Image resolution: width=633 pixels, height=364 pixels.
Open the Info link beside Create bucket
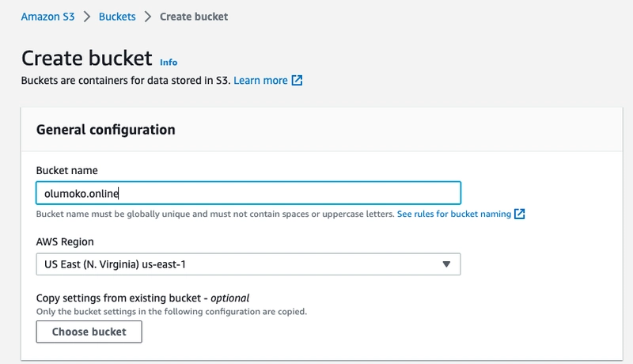pos(169,62)
